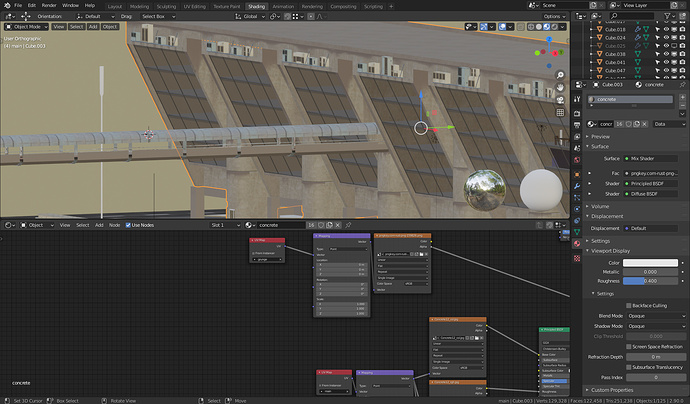Enable Screen Space Refraction checkbox
Viewport: 690px width, 404px height.
[x=628, y=347]
